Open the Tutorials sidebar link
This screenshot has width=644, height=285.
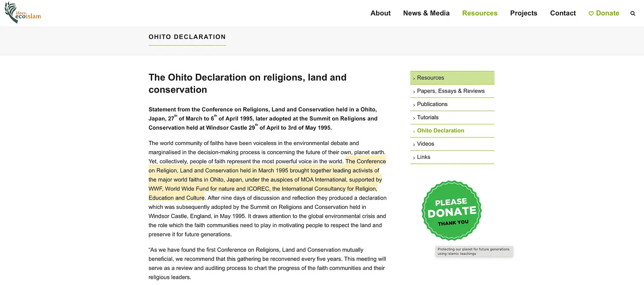coord(452,118)
